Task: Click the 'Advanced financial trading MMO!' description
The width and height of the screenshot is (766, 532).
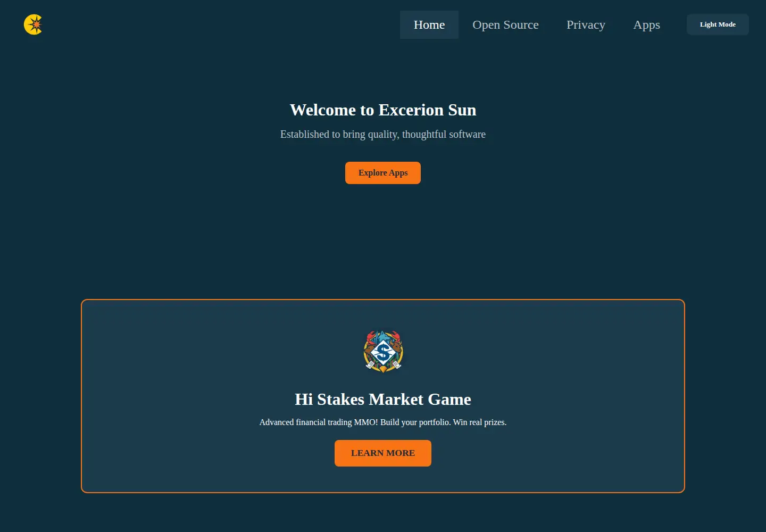Action: pos(383,422)
